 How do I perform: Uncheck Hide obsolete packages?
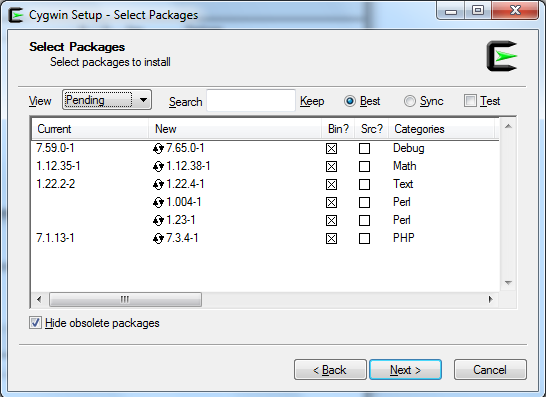pyautogui.click(x=35, y=323)
